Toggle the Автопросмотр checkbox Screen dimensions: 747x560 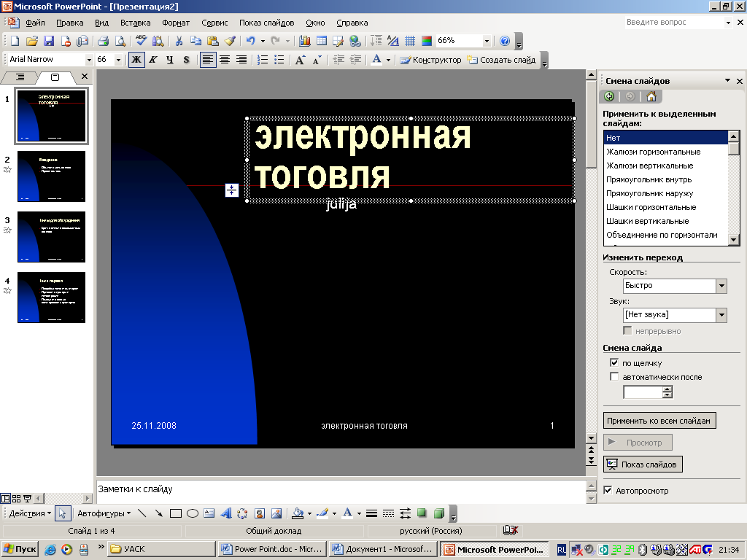click(608, 491)
